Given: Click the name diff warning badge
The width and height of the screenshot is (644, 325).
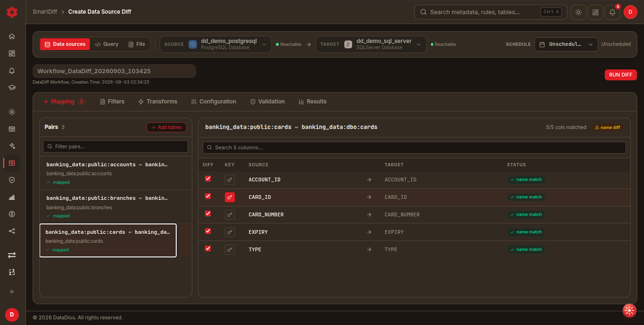Looking at the screenshot, I should (x=608, y=128).
